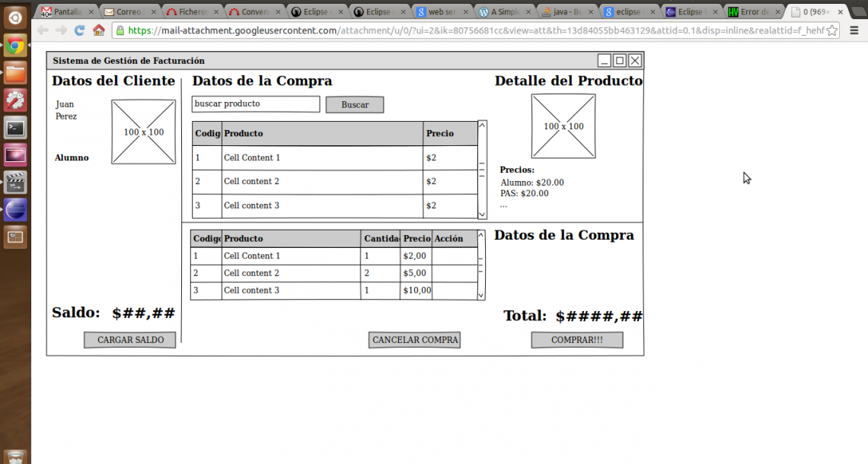Focus the "buscar producto" search field
This screenshot has height=464, width=868.
255,104
